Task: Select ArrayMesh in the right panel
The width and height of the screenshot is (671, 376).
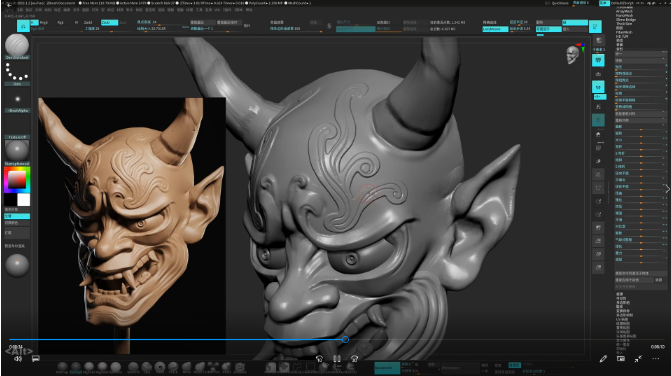Action: pos(623,12)
